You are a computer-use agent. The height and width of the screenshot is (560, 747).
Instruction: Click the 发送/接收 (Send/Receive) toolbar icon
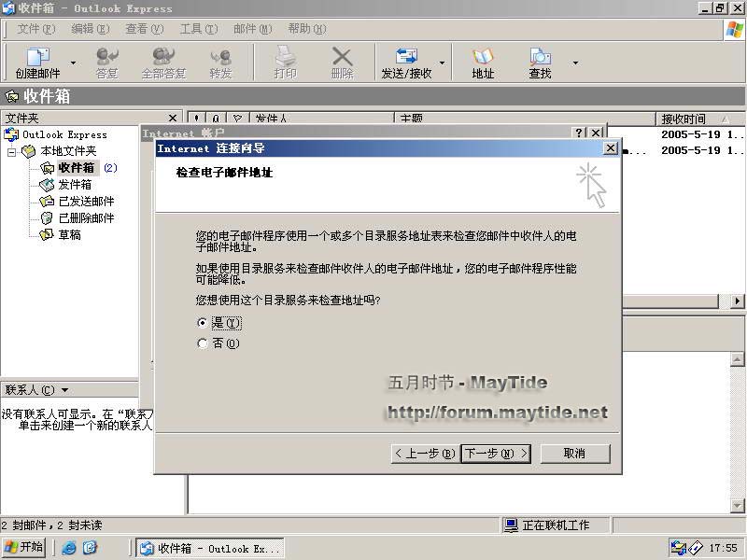[406, 57]
